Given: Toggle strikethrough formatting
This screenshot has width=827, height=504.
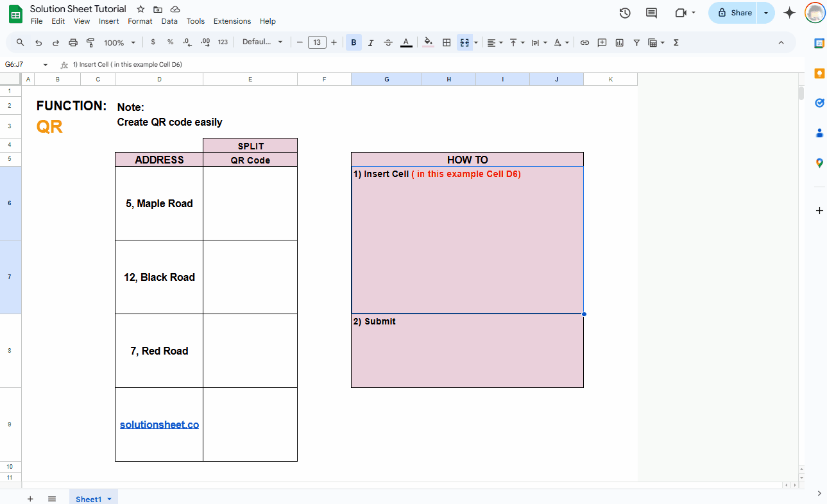Looking at the screenshot, I should [388, 42].
